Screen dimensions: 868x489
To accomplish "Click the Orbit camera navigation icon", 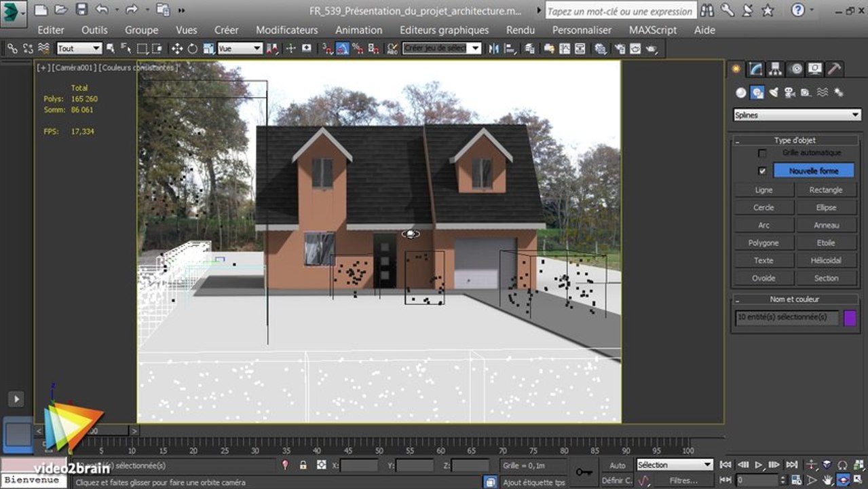I will pyautogui.click(x=844, y=480).
